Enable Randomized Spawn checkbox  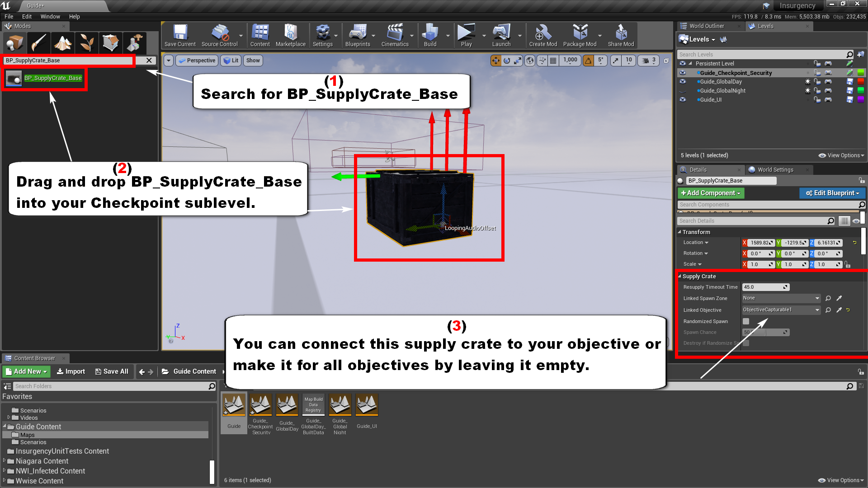(x=746, y=321)
